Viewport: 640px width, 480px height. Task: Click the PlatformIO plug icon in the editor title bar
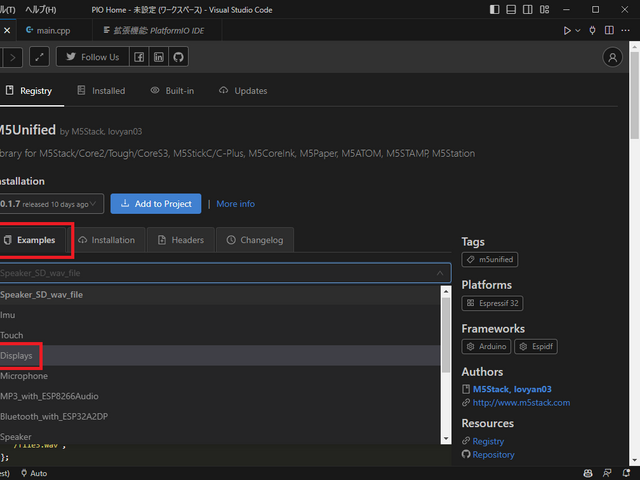(592, 31)
